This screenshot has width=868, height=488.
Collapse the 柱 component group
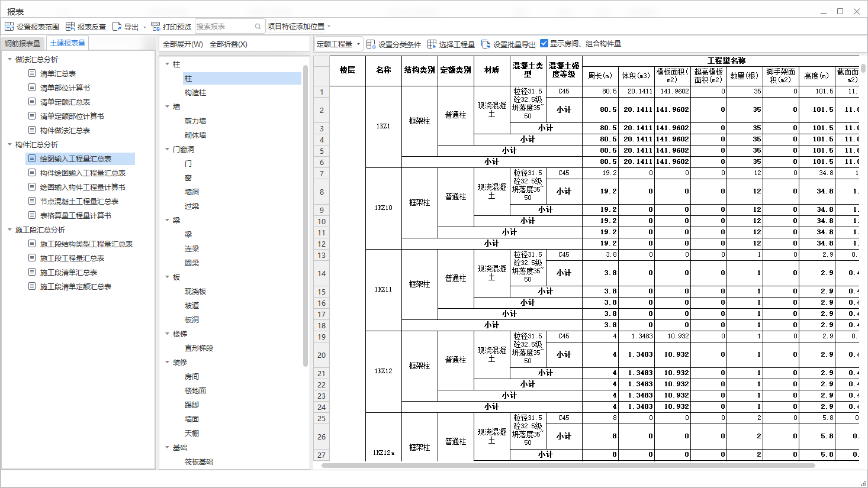click(x=167, y=64)
